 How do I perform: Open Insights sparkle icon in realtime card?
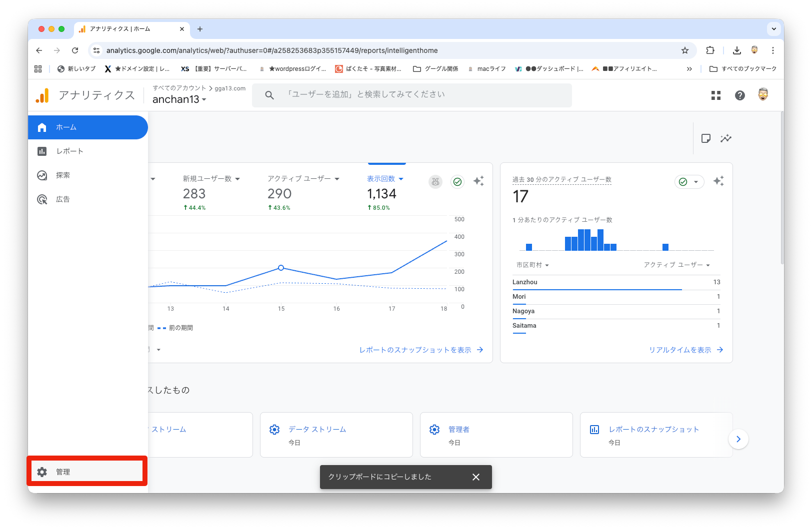click(718, 181)
